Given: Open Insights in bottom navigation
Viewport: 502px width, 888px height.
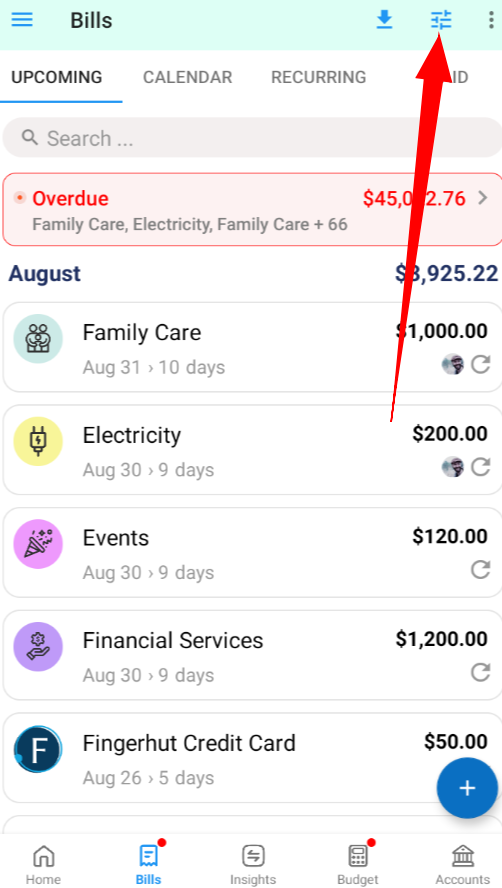Looking at the screenshot, I should (253, 865).
